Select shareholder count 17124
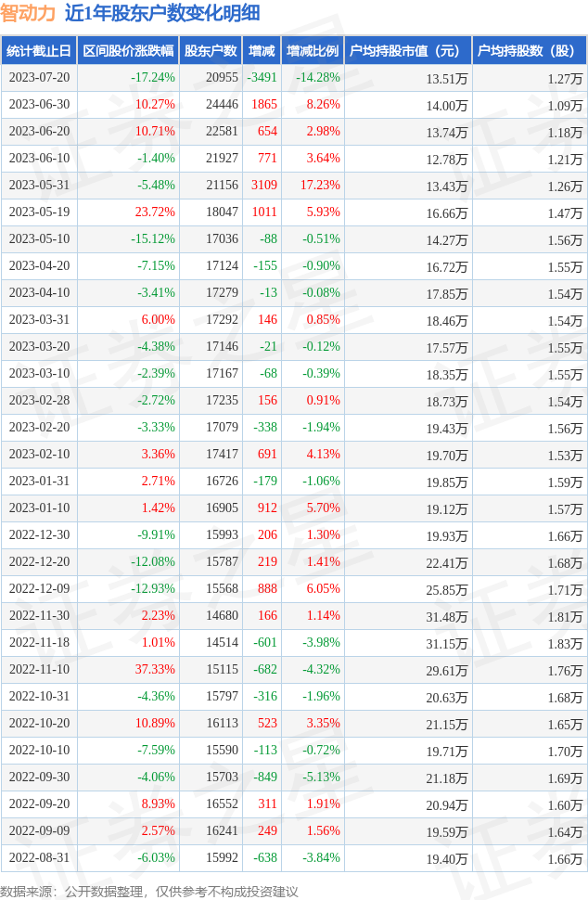The height and width of the screenshot is (900, 588). [x=222, y=265]
